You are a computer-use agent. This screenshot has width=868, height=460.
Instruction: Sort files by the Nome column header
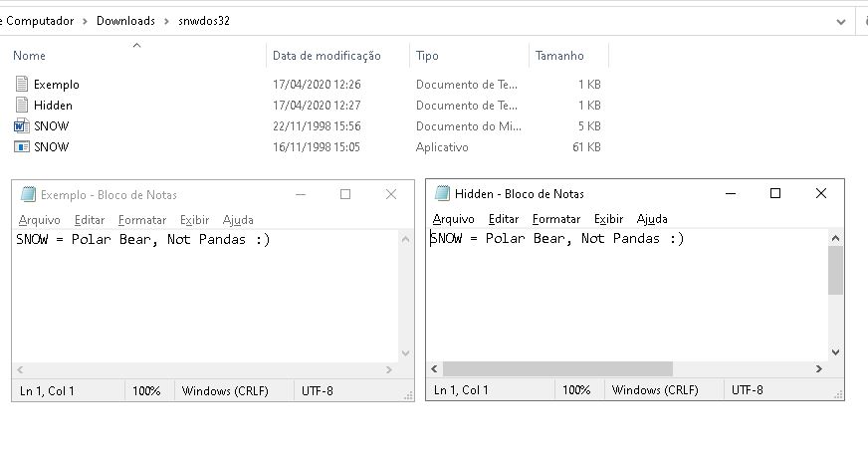tap(30, 56)
